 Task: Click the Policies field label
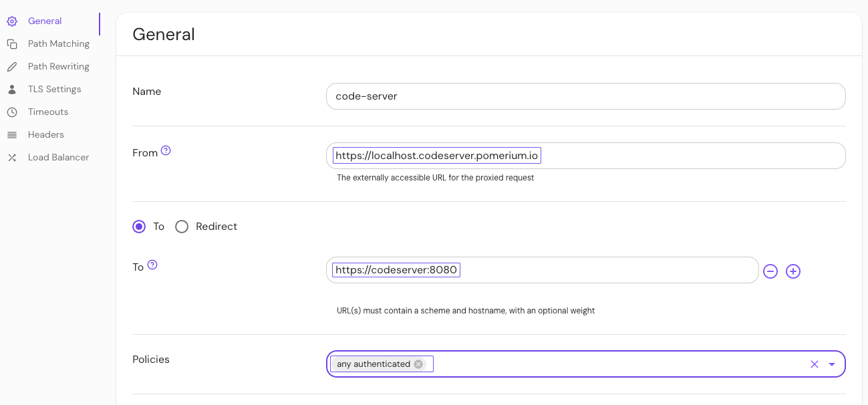pos(151,360)
